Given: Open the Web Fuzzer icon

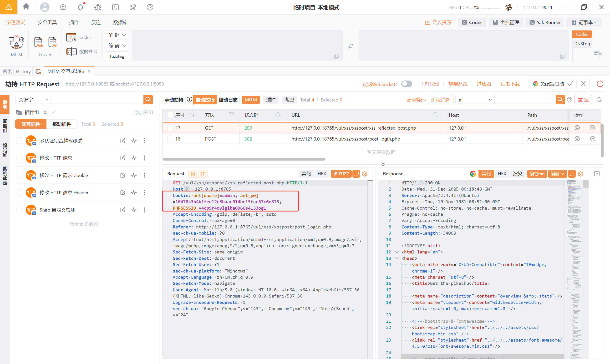Looking at the screenshot, I should point(39,42).
